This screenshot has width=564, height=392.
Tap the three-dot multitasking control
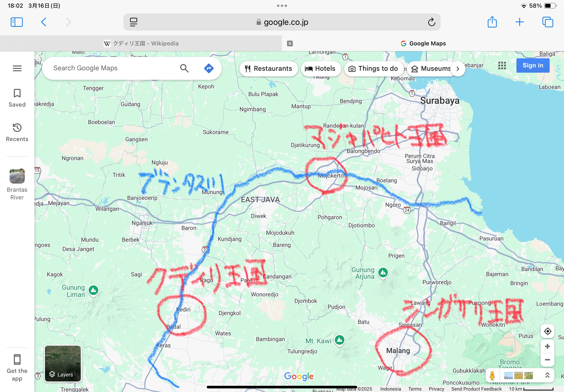click(282, 6)
